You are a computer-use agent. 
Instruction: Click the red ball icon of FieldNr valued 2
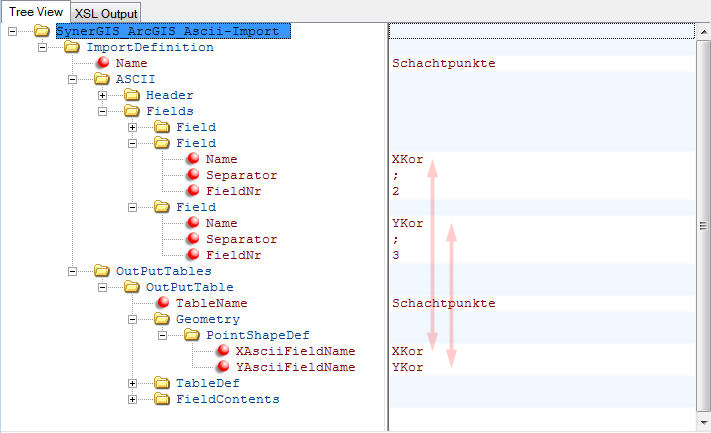click(193, 190)
